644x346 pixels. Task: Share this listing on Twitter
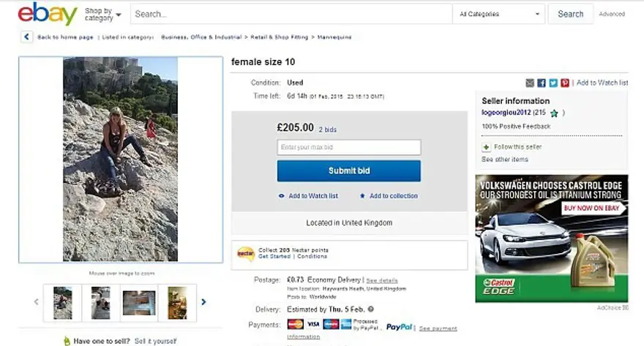tap(553, 83)
